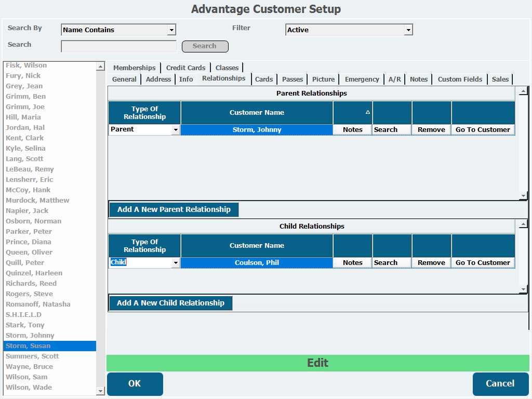The image size is (532, 399).
Task: Select Romanoff, Natasha in customer list
Action: point(50,304)
